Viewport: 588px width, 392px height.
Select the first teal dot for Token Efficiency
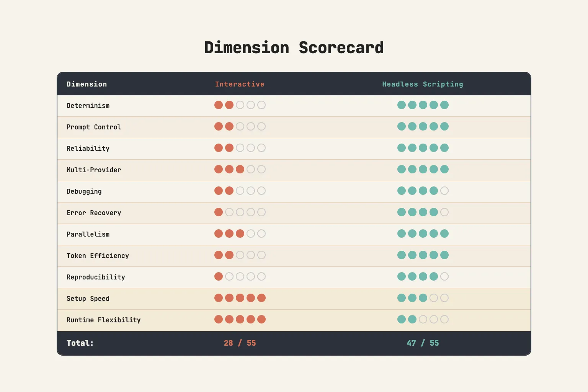[x=401, y=255]
